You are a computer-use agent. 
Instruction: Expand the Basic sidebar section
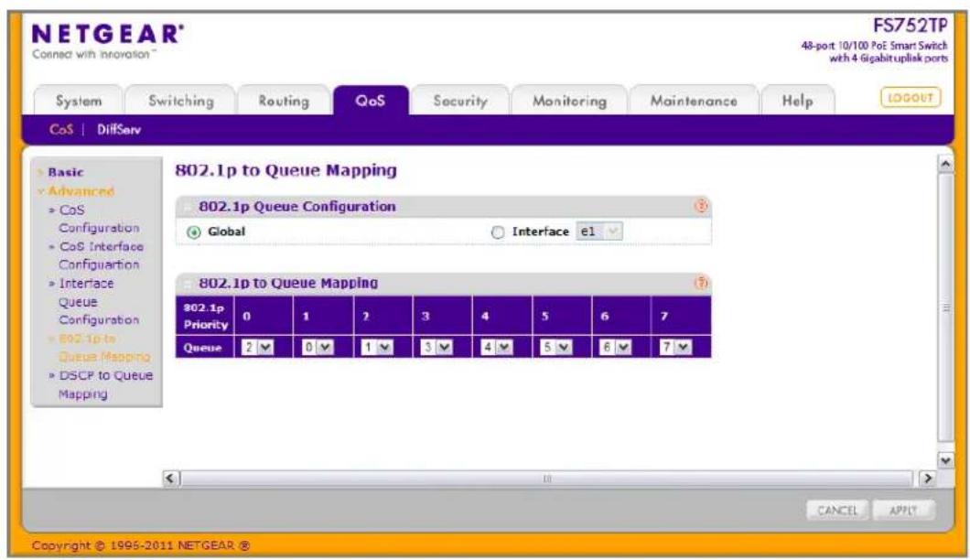(x=65, y=172)
